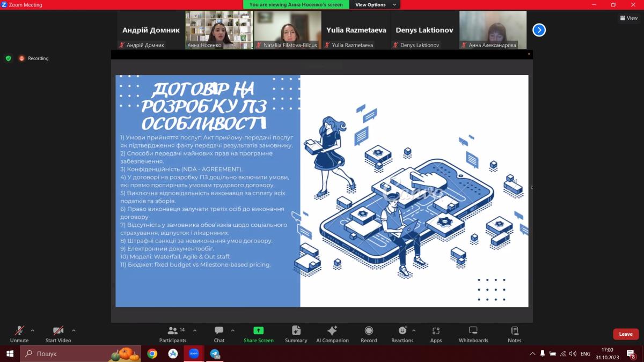
Task: Unmute the microphone
Action: tap(19, 334)
